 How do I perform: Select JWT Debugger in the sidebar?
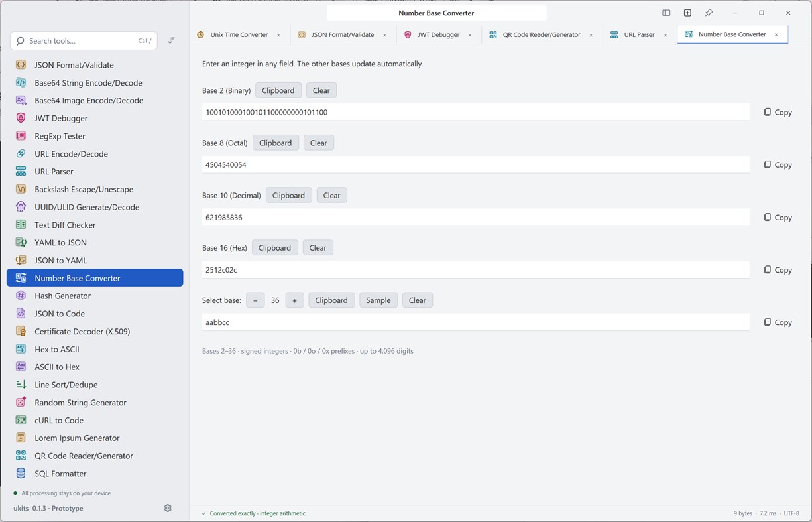pyautogui.click(x=95, y=118)
